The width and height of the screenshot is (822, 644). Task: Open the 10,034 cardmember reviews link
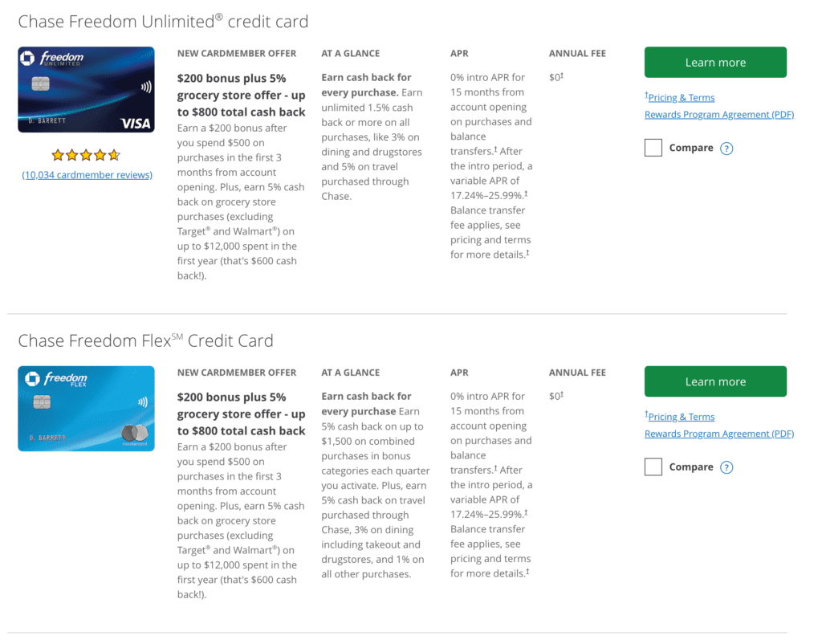pos(87,174)
